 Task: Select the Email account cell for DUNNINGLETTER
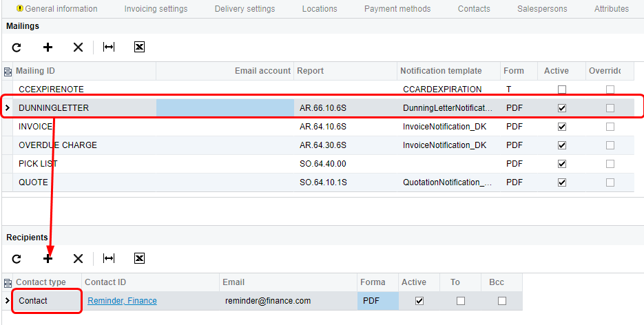[x=225, y=108]
